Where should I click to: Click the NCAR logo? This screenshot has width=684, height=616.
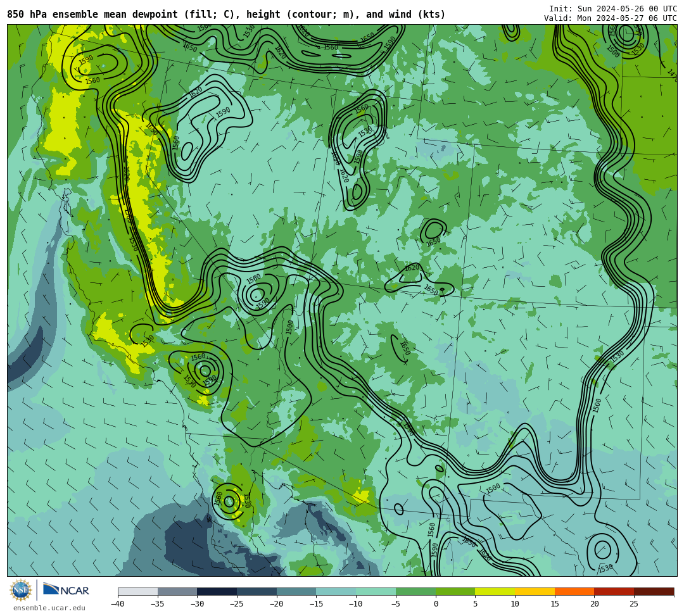tap(66, 590)
